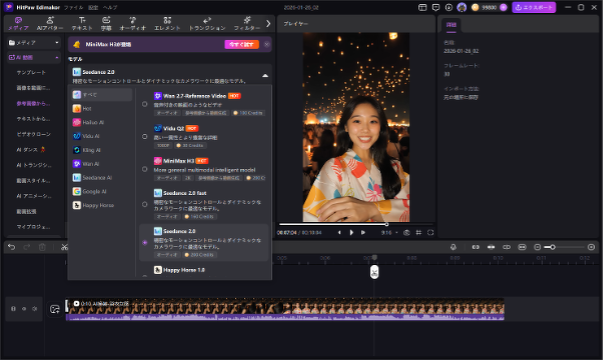Open the 設定 menu
604x360 pixels.
click(x=93, y=7)
